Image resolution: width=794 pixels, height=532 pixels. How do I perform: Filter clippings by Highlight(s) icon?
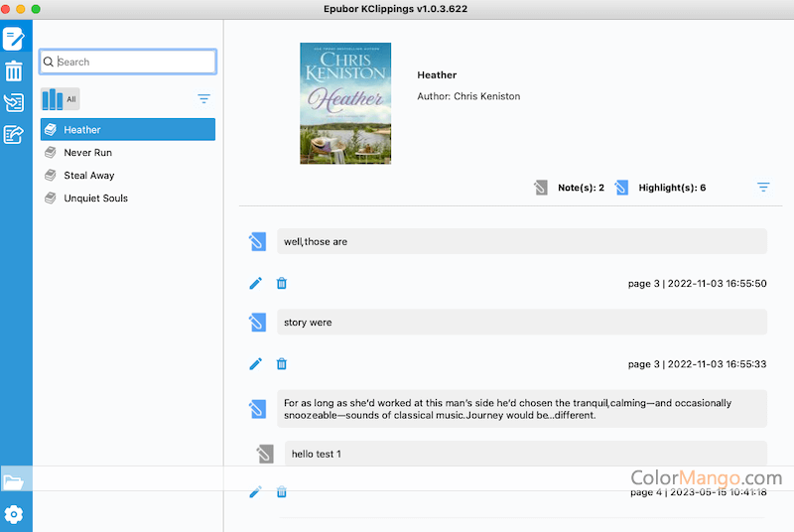pyautogui.click(x=621, y=188)
